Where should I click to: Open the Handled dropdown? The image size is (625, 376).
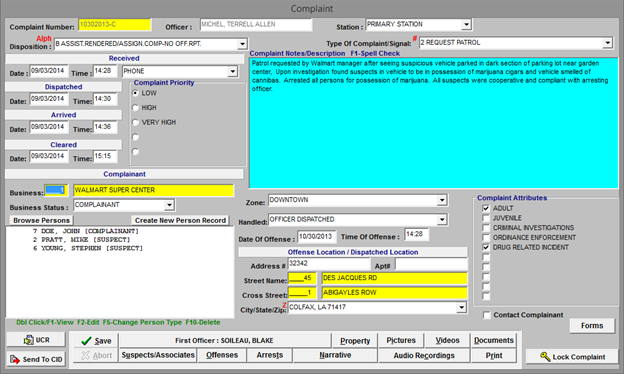coord(442,220)
